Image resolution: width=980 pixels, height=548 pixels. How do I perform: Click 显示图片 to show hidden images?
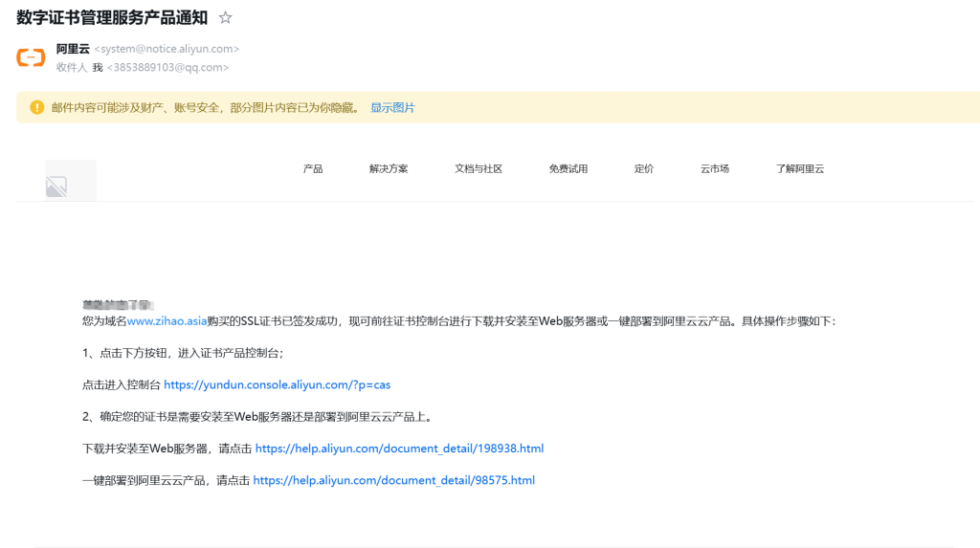392,108
